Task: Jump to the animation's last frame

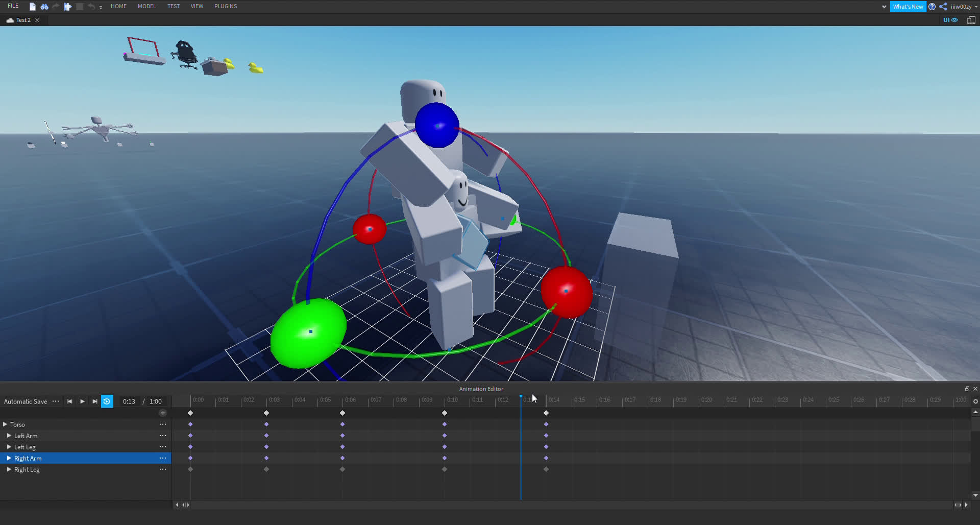Action: [94, 401]
